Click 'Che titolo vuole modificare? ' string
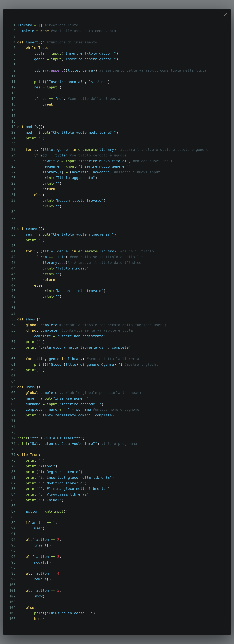Image resolution: width=234 pixels, height=644 pixels. click(83, 133)
